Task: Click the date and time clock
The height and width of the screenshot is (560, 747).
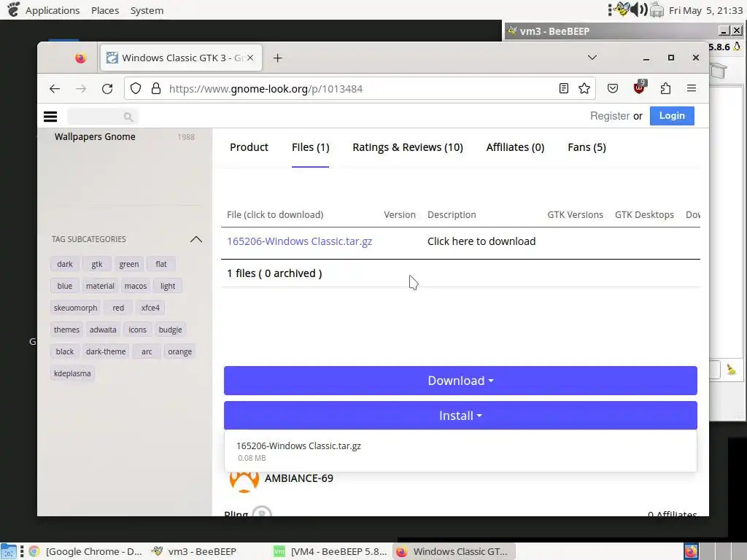Action: pos(705,10)
